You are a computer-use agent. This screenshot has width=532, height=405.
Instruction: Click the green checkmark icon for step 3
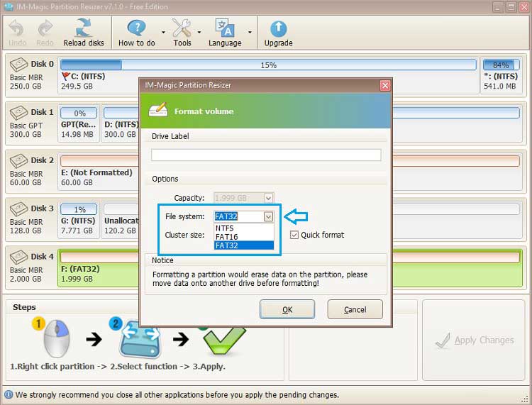pos(224,340)
